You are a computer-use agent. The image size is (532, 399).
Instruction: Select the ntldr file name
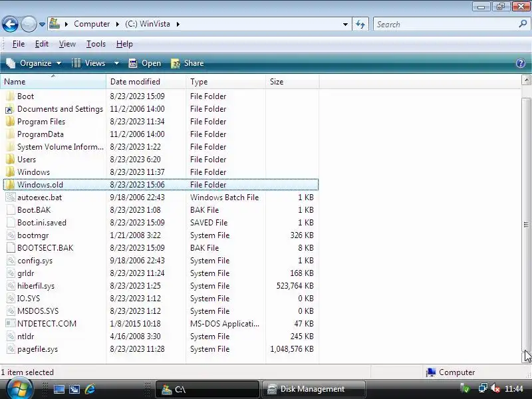(x=25, y=336)
